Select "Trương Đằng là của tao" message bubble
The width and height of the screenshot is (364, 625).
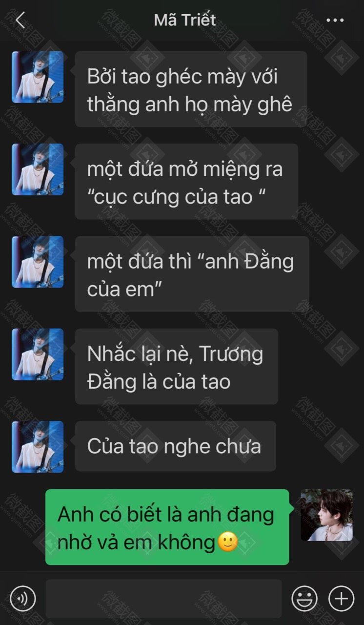coord(177,366)
